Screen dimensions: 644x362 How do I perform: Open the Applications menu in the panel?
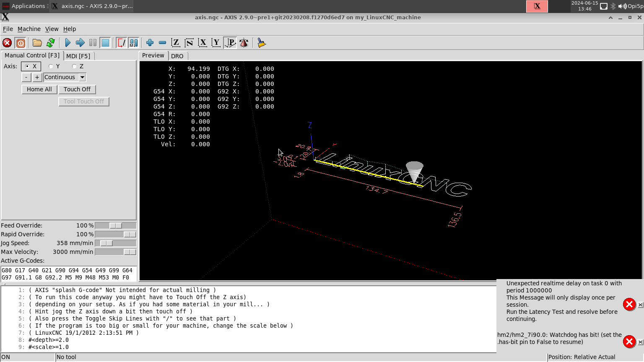click(24, 6)
